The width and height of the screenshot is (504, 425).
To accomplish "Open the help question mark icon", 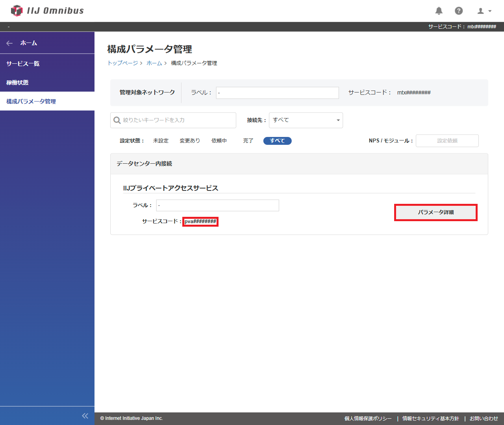I will coord(459,11).
